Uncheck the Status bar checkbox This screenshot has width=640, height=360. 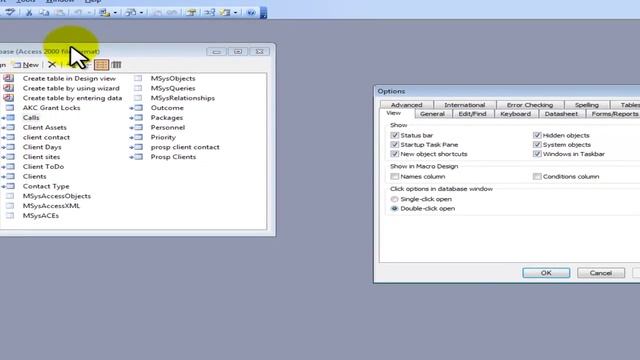394,135
